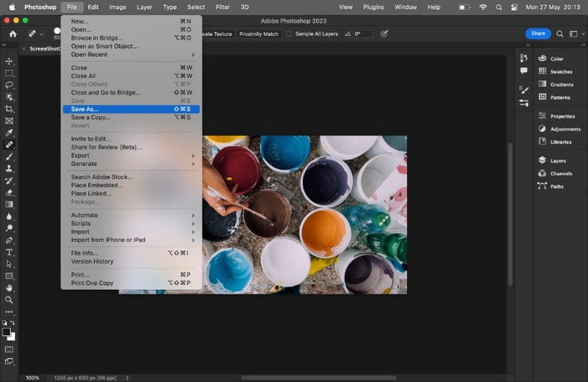Open the Color panel

pyautogui.click(x=556, y=59)
